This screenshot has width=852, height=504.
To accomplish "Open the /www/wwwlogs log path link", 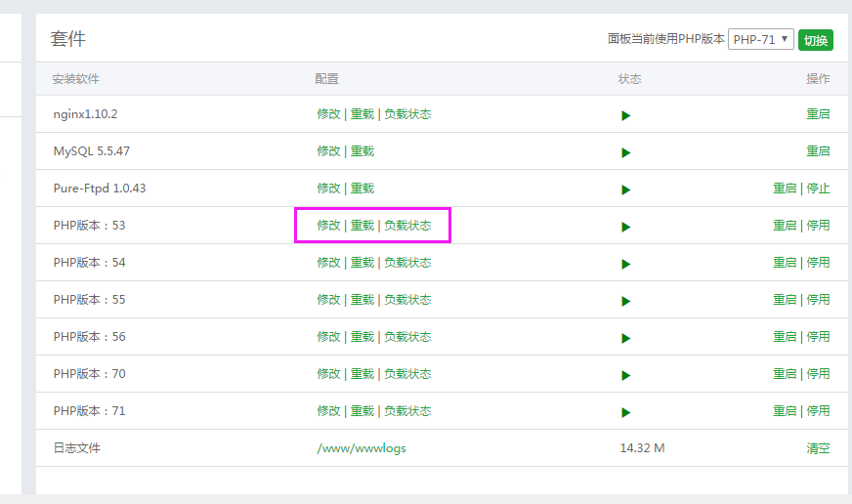I will (361, 448).
